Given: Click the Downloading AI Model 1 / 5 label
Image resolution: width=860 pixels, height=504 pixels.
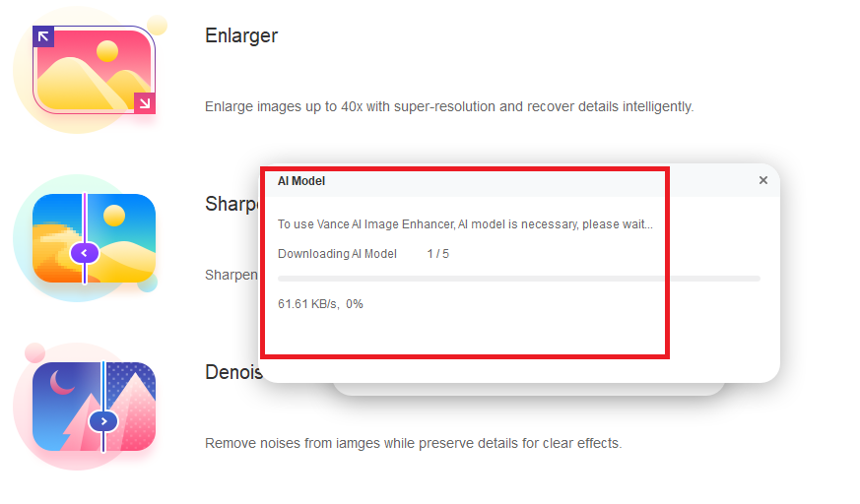Looking at the screenshot, I should point(364,254).
